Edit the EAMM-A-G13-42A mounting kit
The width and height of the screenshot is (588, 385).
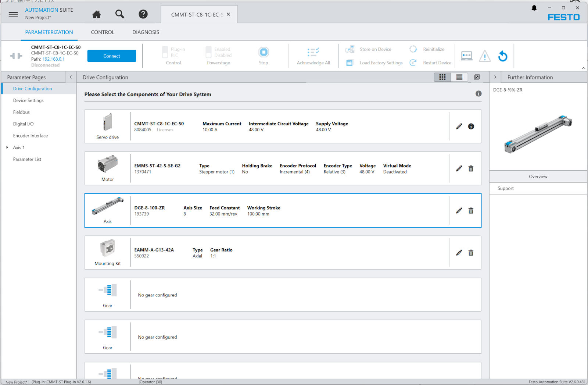(x=459, y=253)
